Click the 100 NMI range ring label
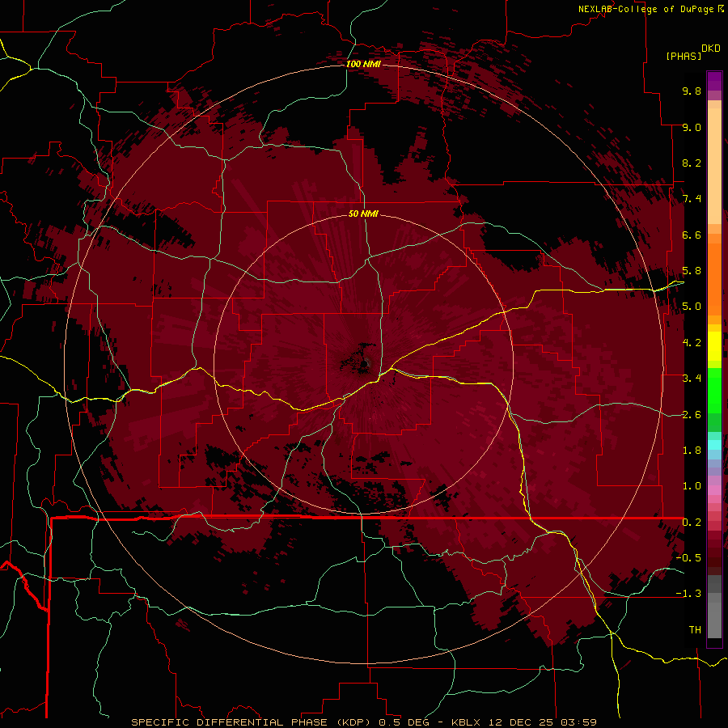 [x=363, y=64]
